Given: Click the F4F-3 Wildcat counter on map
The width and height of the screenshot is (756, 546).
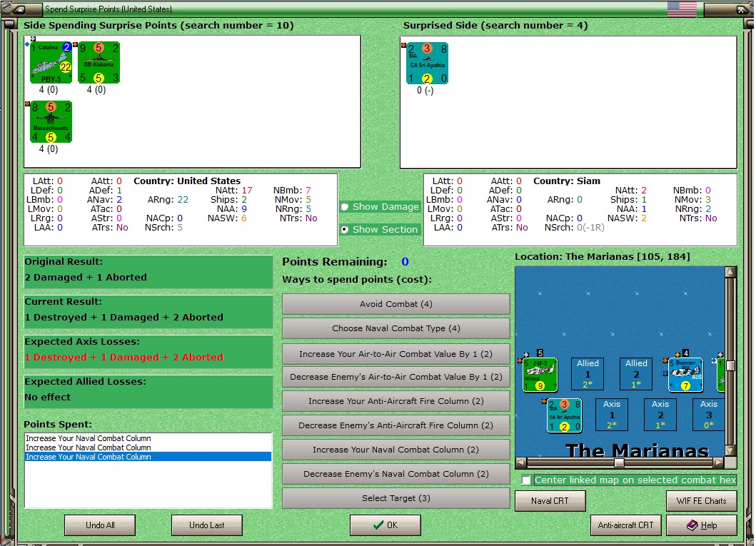Looking at the screenshot, I should pos(540,375).
